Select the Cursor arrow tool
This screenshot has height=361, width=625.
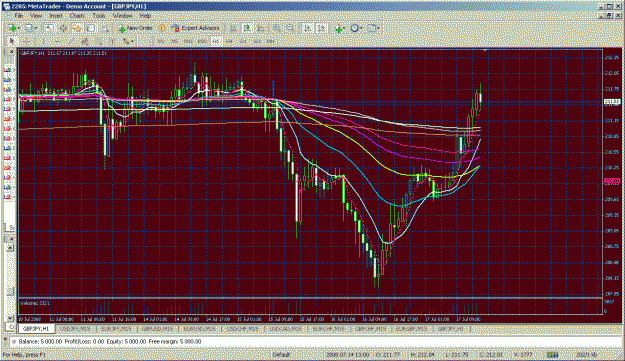12,41
